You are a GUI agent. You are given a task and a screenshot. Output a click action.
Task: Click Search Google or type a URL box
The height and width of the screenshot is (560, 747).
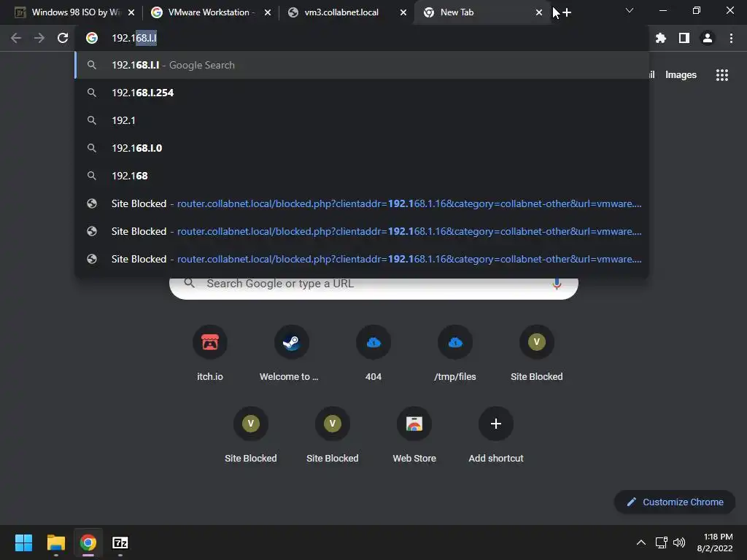coord(374,284)
